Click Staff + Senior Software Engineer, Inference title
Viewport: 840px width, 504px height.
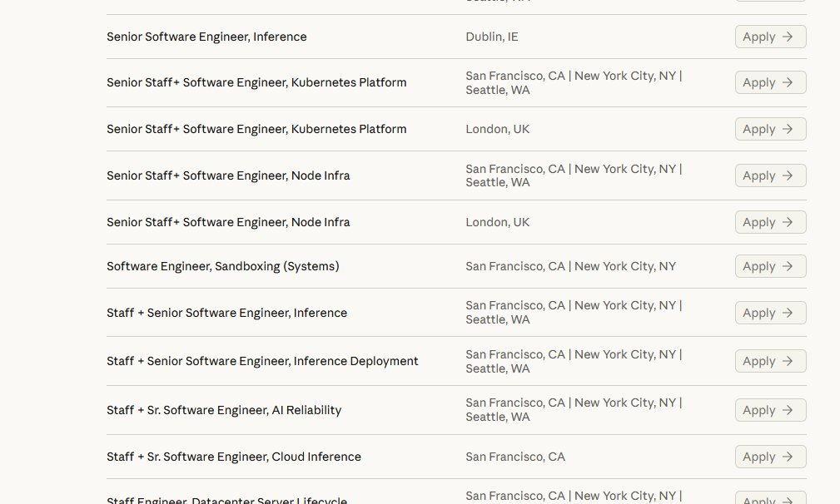click(226, 313)
